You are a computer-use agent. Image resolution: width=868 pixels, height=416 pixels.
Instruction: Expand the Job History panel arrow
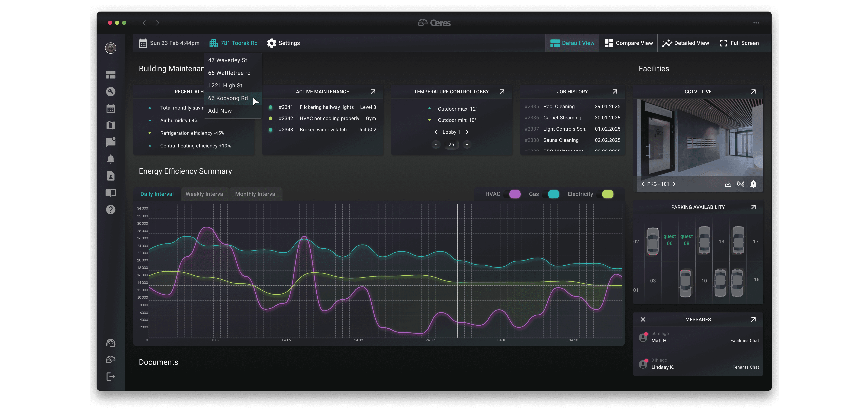pos(615,92)
